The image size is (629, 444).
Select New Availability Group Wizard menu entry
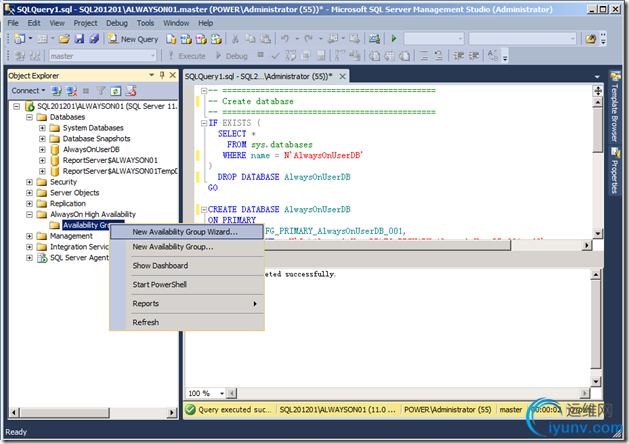(x=187, y=232)
